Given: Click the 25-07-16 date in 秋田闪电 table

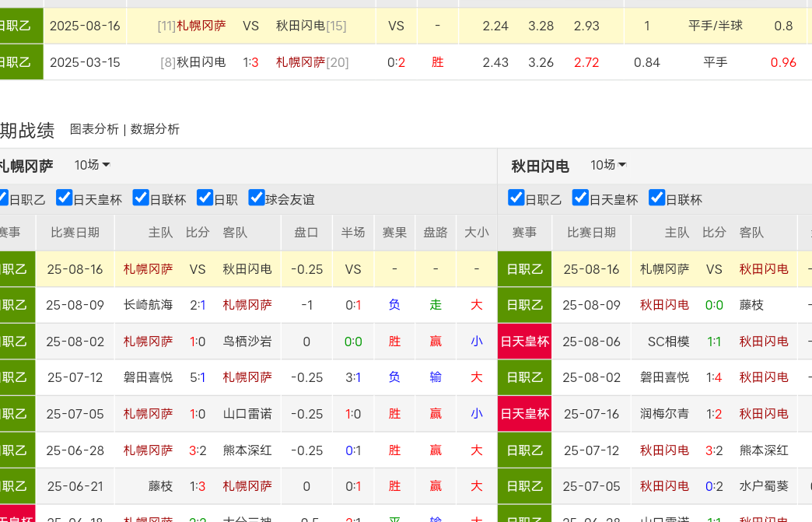Looking at the screenshot, I should (x=591, y=414).
